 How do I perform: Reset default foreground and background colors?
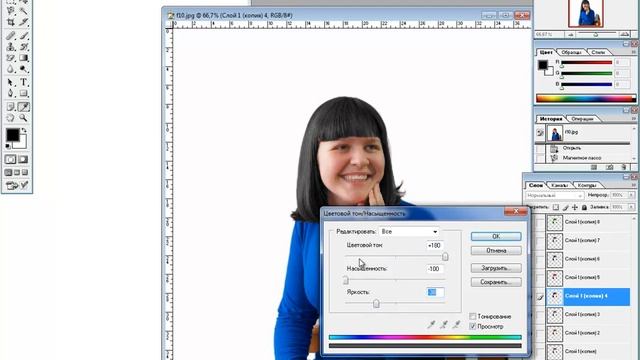pos(8,146)
